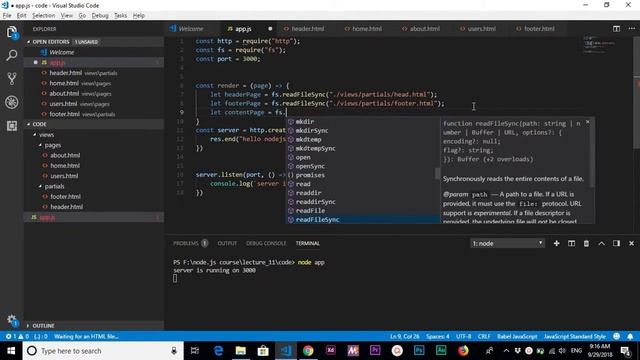This screenshot has width=640, height=360.
Task: Change end of line sequence CRLF
Action: click(484, 336)
